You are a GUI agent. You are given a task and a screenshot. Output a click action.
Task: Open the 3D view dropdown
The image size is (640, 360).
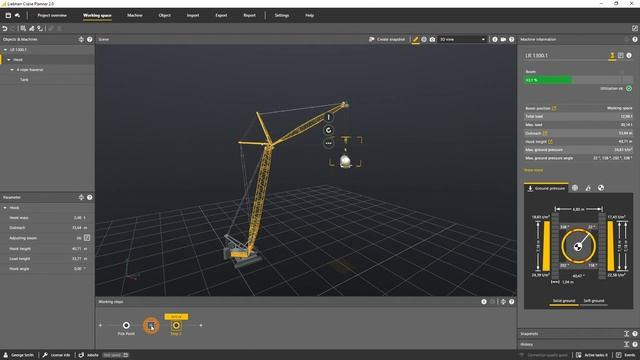[462, 39]
